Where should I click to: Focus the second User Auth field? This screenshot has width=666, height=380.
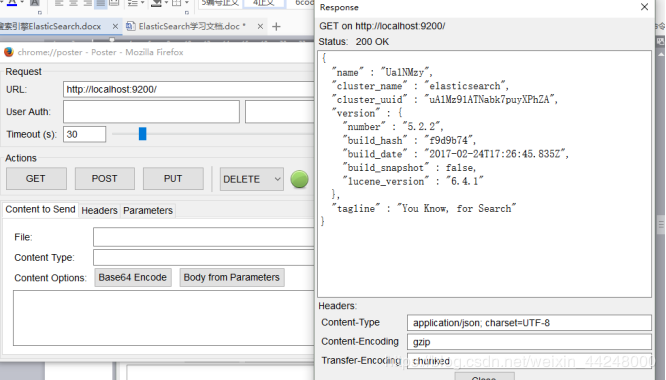[x=280, y=112]
